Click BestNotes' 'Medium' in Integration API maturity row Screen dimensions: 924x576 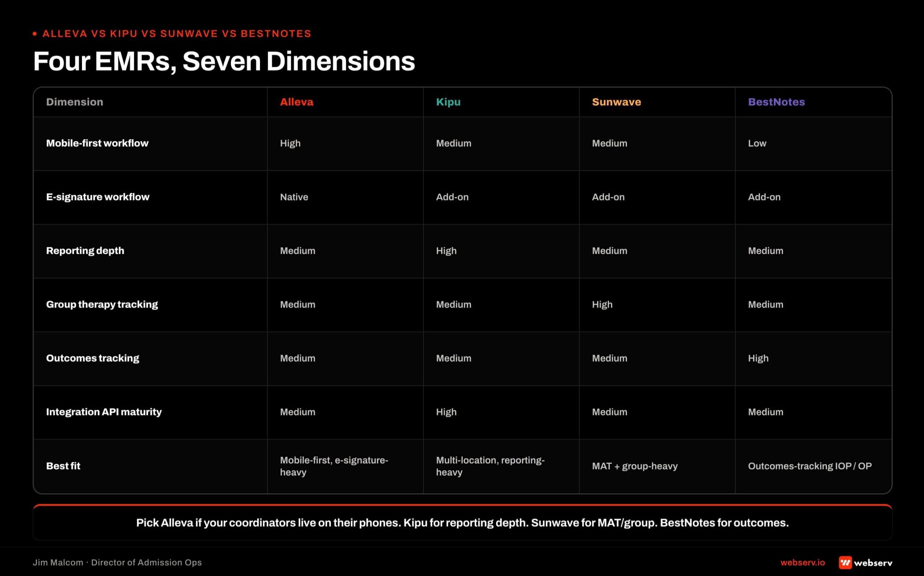tap(766, 412)
